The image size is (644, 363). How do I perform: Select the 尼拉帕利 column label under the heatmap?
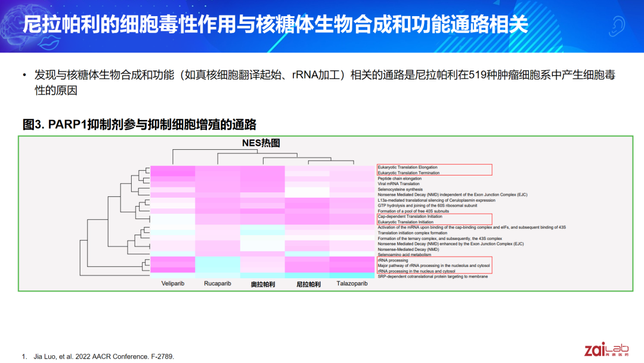(x=308, y=284)
